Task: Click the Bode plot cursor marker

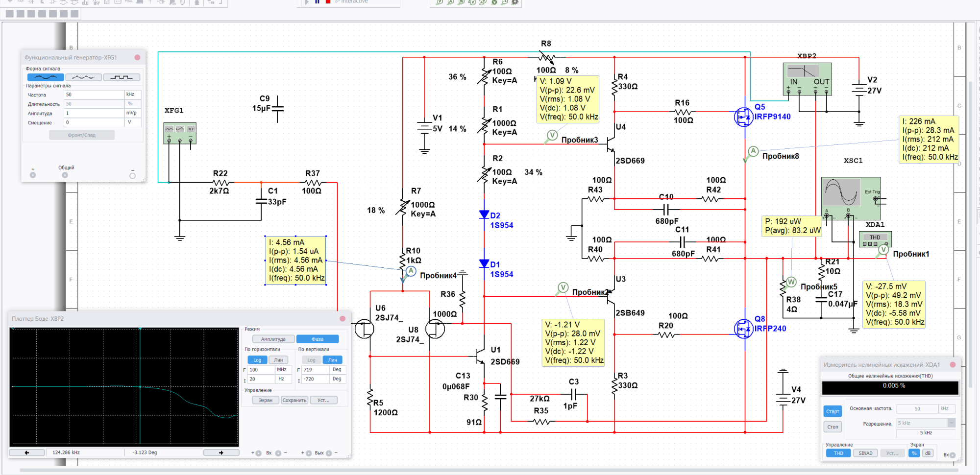Action: (140, 387)
